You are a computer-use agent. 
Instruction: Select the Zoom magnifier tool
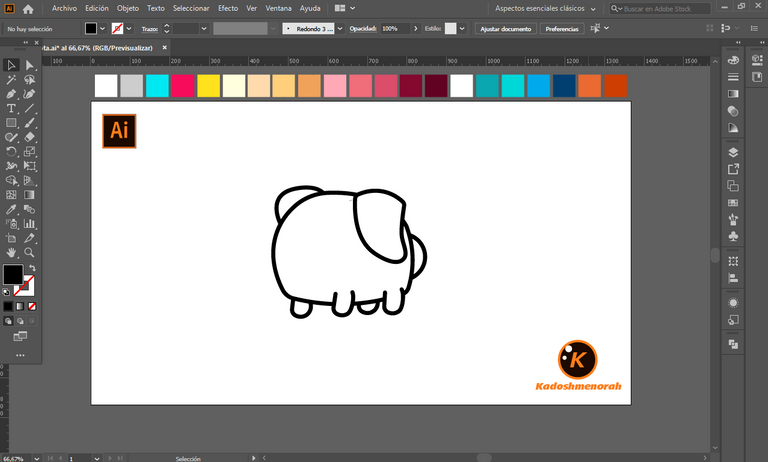pyautogui.click(x=29, y=253)
